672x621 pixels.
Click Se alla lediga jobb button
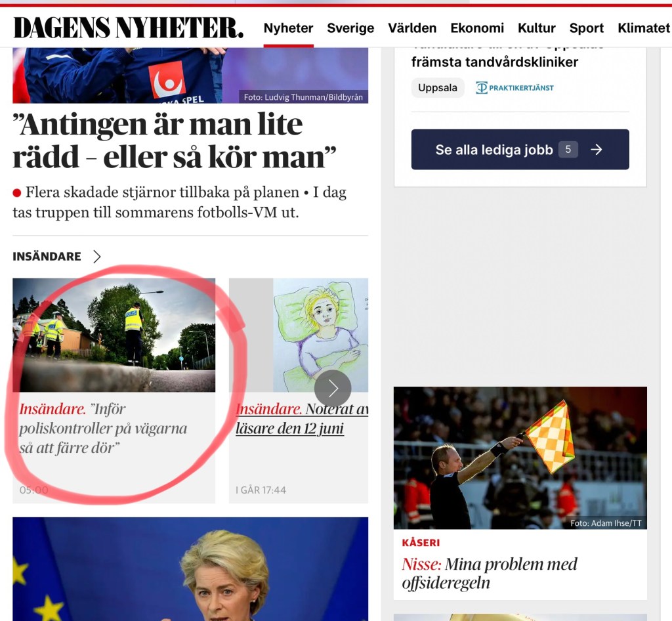pos(520,150)
